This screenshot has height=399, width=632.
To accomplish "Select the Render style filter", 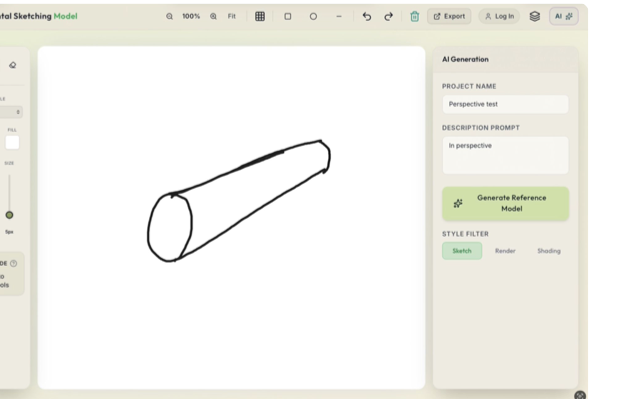I will (x=505, y=251).
